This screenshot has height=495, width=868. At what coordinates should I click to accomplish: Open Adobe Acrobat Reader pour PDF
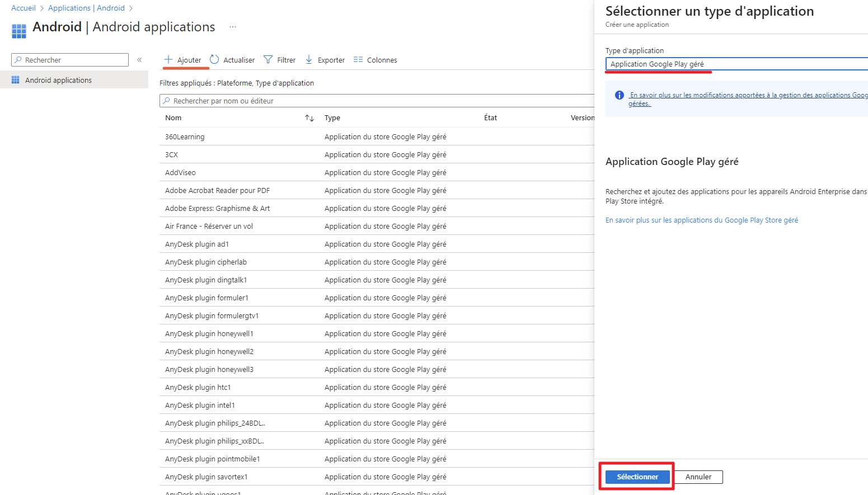tap(217, 191)
